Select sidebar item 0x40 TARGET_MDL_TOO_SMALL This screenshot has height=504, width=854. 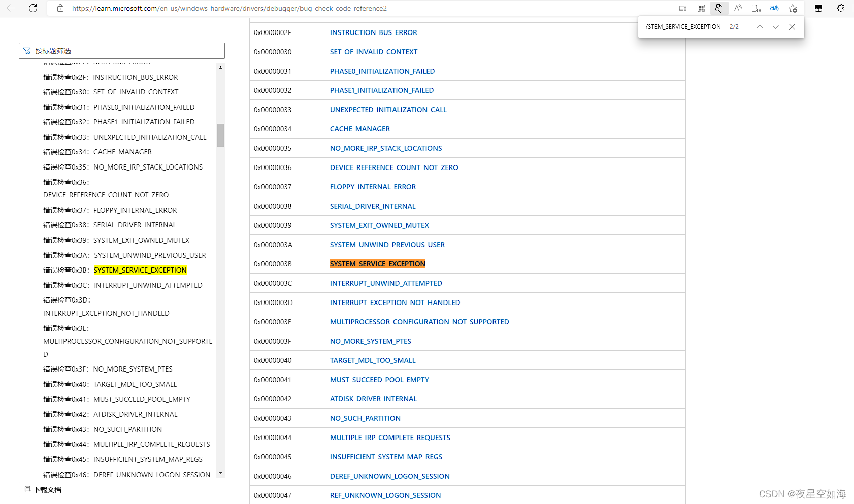tap(110, 384)
